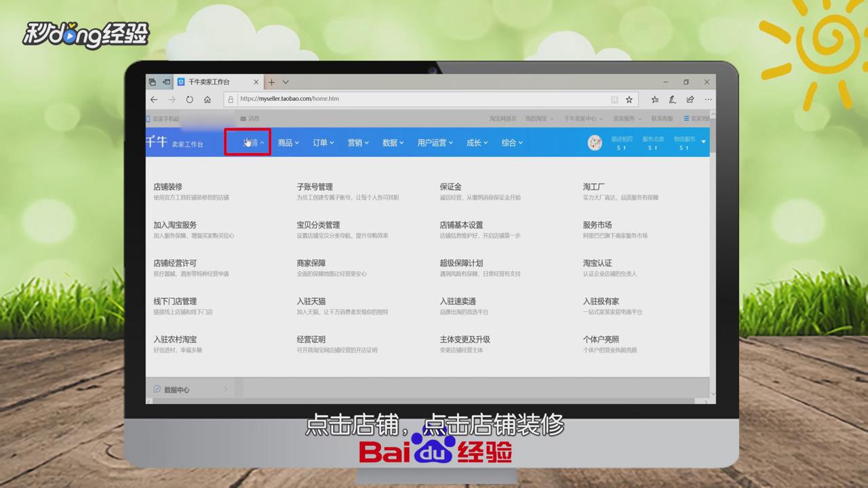Refresh the page with reload icon
The image size is (868, 488).
(189, 99)
